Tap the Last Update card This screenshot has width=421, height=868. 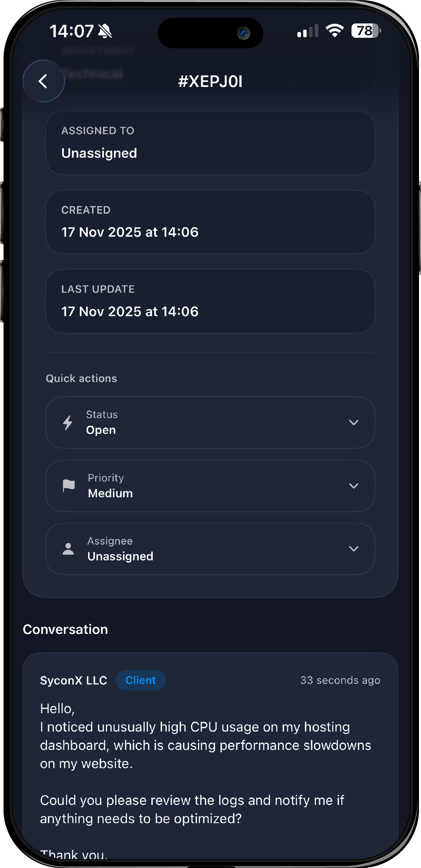tap(210, 301)
